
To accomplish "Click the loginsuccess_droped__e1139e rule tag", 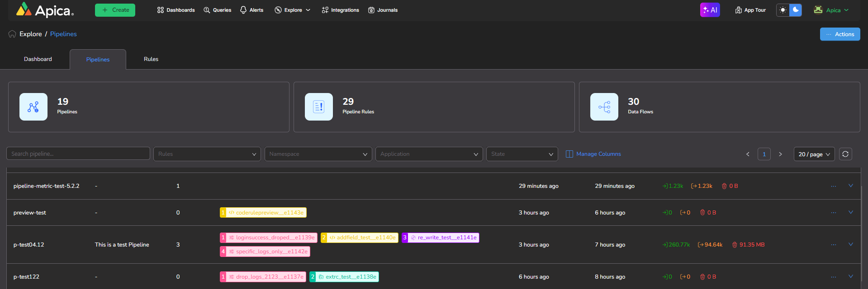I will [271, 238].
